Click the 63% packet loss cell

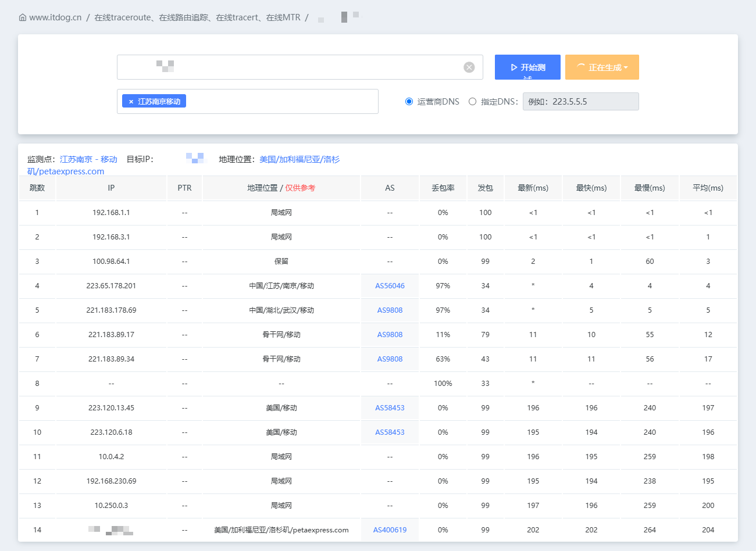(x=443, y=359)
